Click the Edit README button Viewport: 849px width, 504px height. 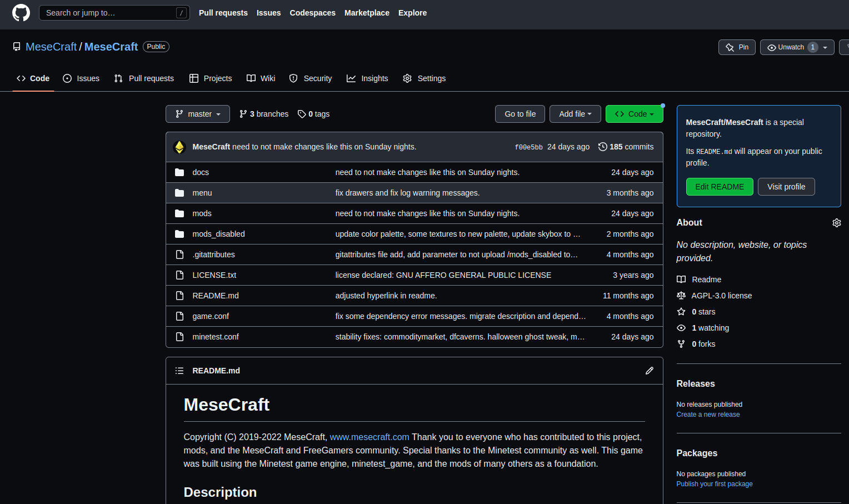click(720, 187)
